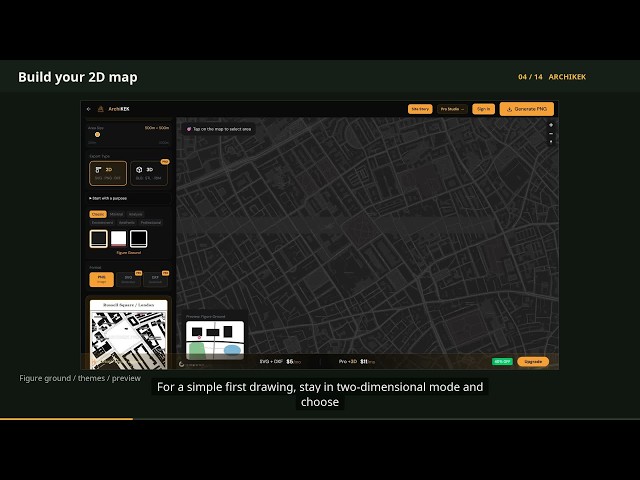Click the ArchiKEK triangle logo icon
The width and height of the screenshot is (640, 480).
click(x=100, y=109)
